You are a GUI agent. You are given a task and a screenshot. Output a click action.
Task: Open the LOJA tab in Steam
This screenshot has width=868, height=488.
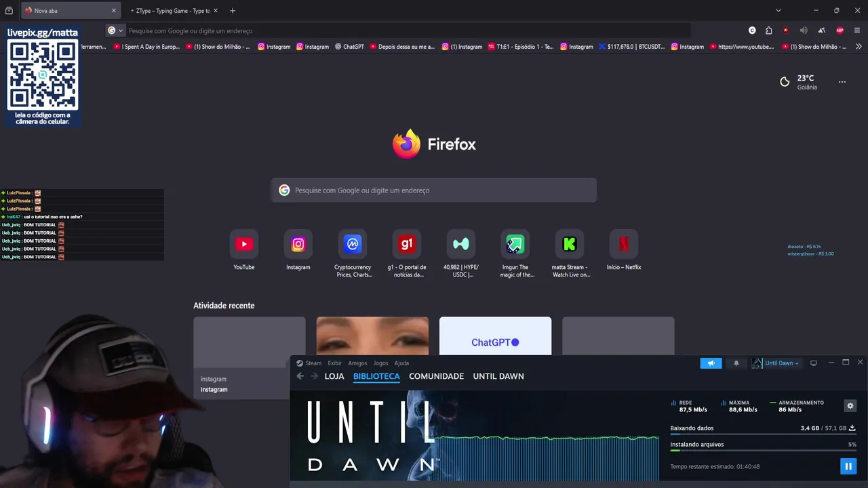pyautogui.click(x=334, y=376)
